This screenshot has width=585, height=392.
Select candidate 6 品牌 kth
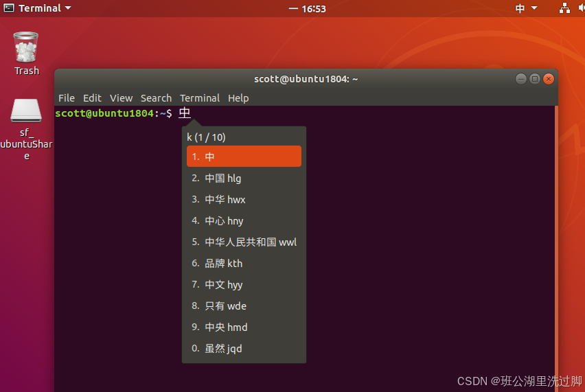[244, 263]
